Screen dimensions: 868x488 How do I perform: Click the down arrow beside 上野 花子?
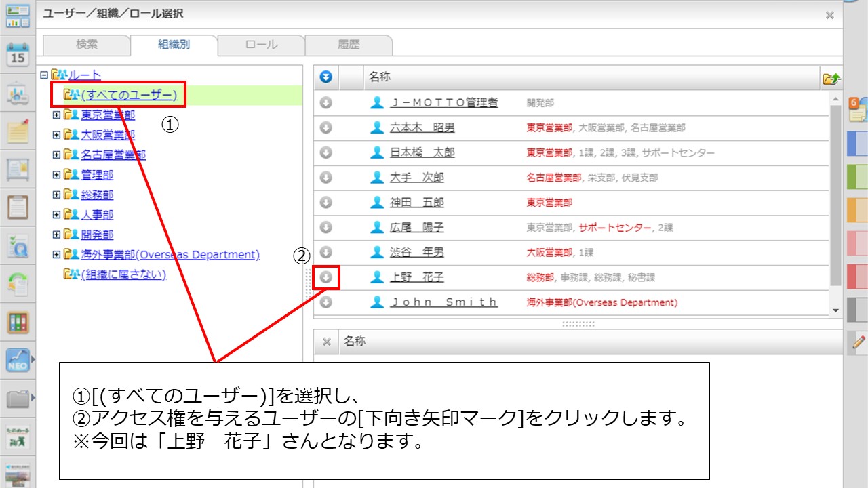(326, 277)
